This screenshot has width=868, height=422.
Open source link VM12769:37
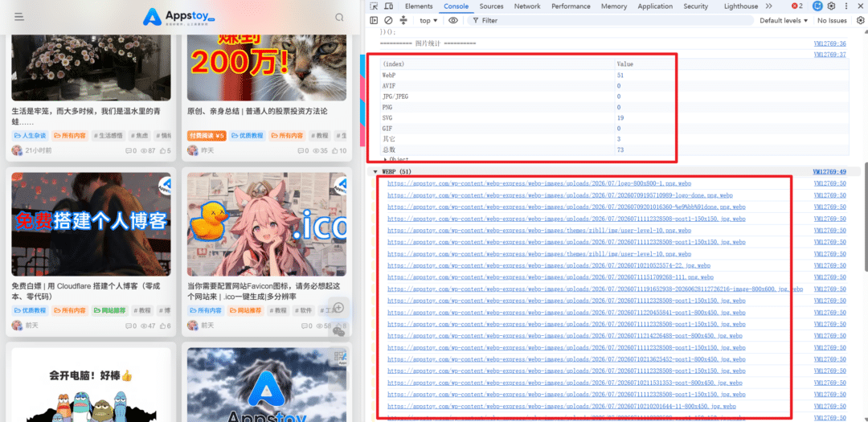(x=829, y=55)
